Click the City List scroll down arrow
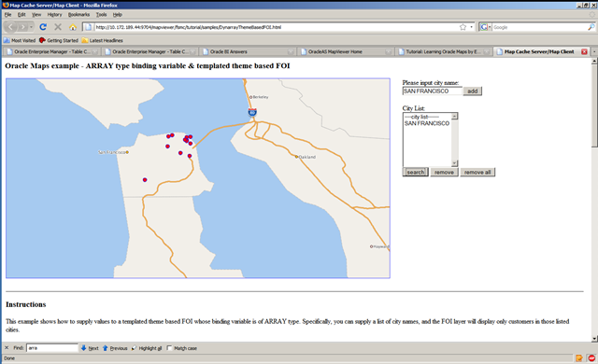Screen dimensions: 598x364 (x=454, y=163)
